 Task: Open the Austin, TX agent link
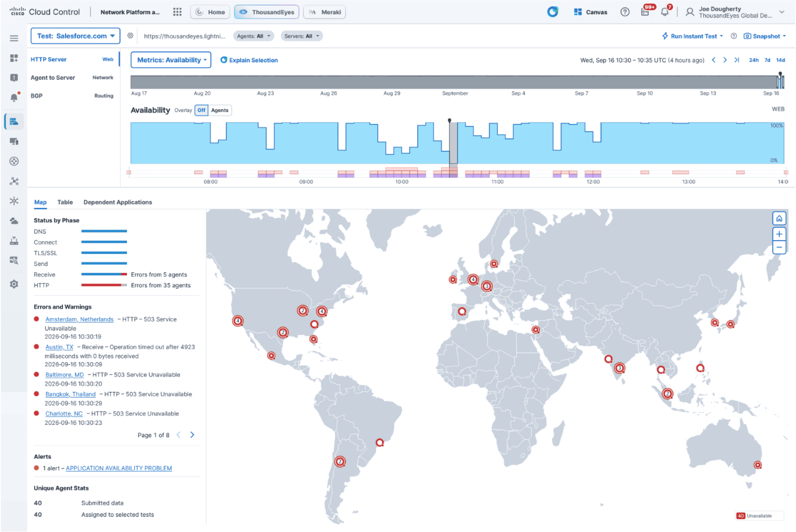pyautogui.click(x=60, y=347)
